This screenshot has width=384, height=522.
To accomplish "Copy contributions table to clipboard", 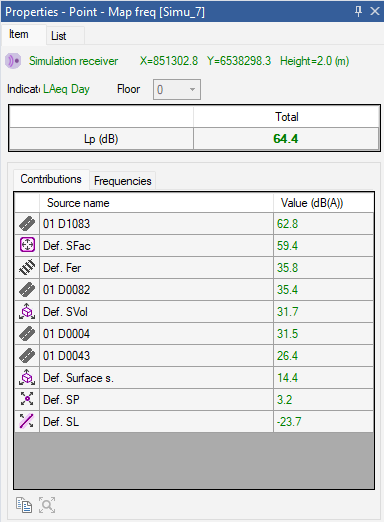I will [24, 505].
